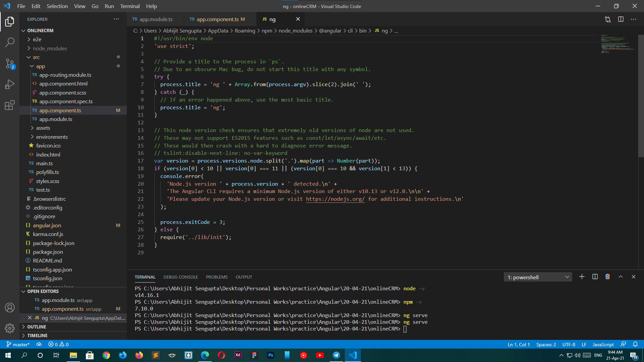Switch to the PROBLEMS panel tab
This screenshot has height=362, width=644.
point(216,277)
